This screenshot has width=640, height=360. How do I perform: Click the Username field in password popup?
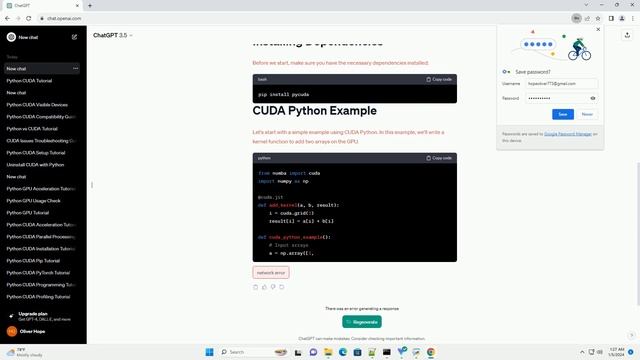click(561, 84)
